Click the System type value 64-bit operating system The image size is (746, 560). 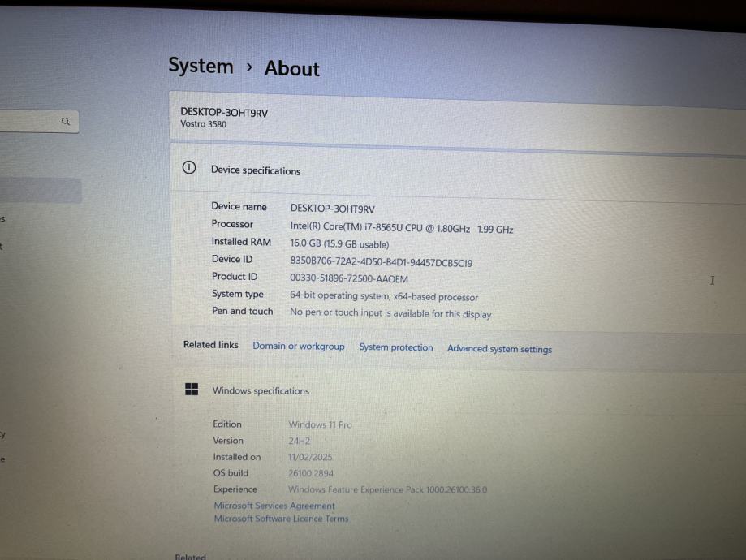click(x=384, y=296)
